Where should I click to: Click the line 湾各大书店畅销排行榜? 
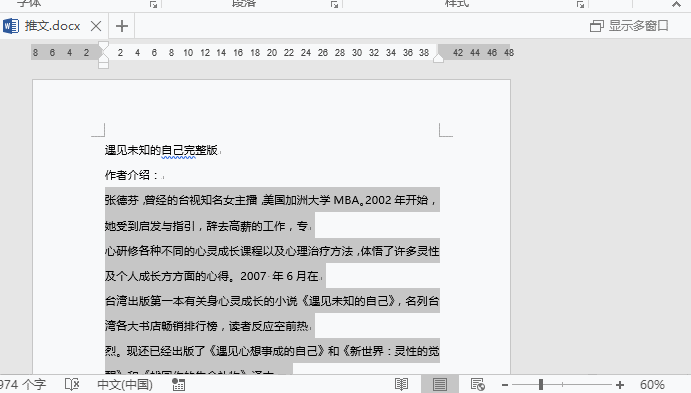point(206,326)
